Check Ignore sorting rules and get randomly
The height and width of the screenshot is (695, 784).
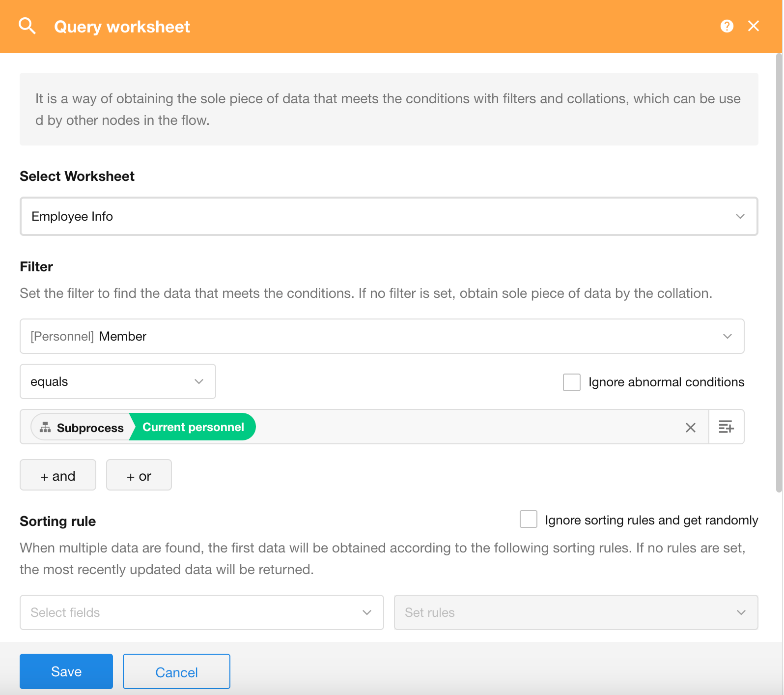point(529,520)
